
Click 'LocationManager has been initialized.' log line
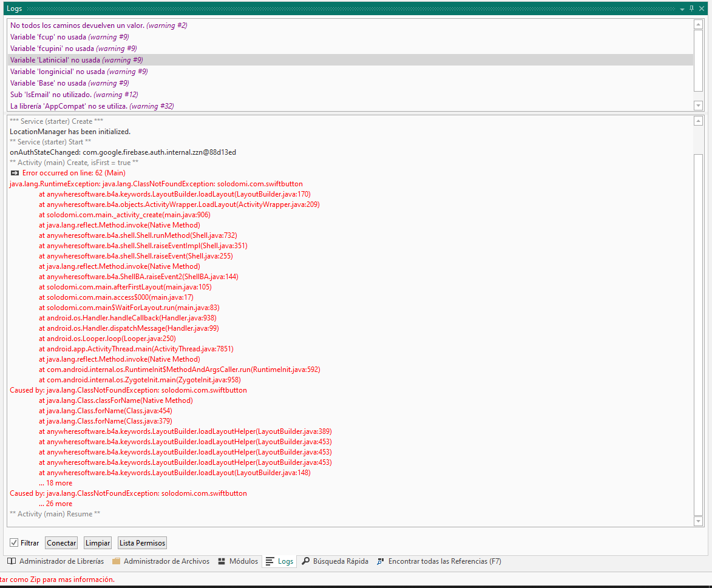70,132
